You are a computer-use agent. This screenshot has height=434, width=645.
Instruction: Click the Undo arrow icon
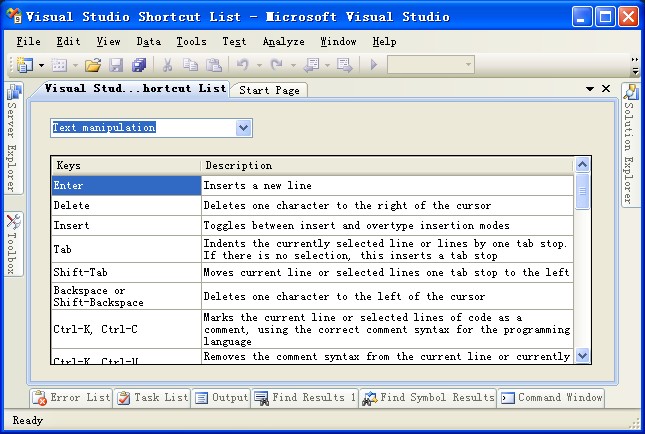[x=242, y=65]
